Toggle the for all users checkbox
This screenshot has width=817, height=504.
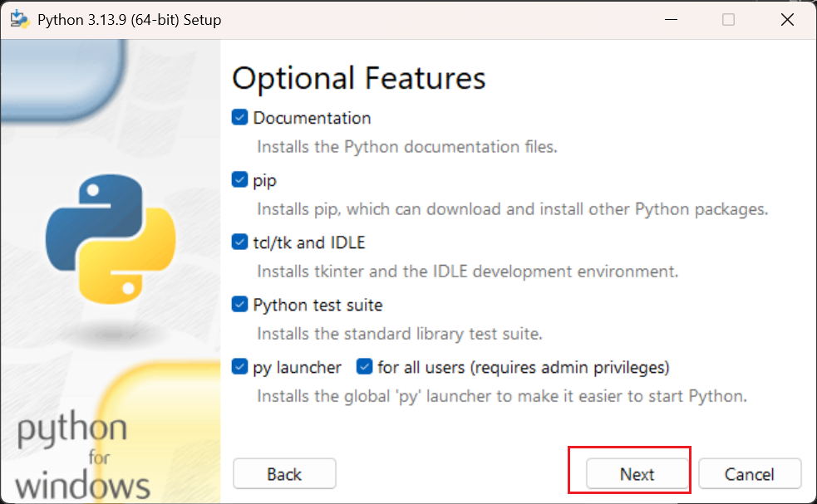click(364, 366)
